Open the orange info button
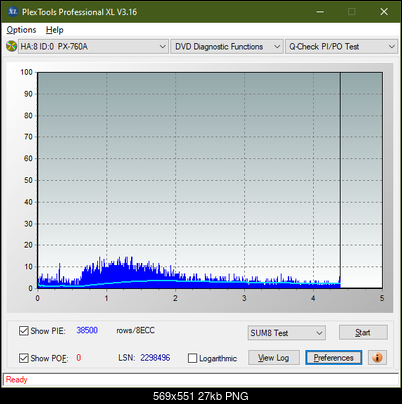The height and width of the screenshot is (404, 402). click(377, 358)
